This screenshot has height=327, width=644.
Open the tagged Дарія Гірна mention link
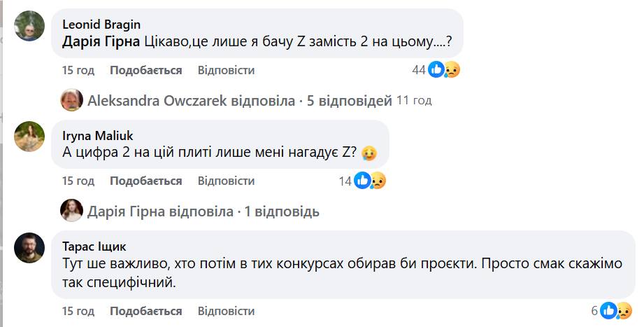(101, 43)
